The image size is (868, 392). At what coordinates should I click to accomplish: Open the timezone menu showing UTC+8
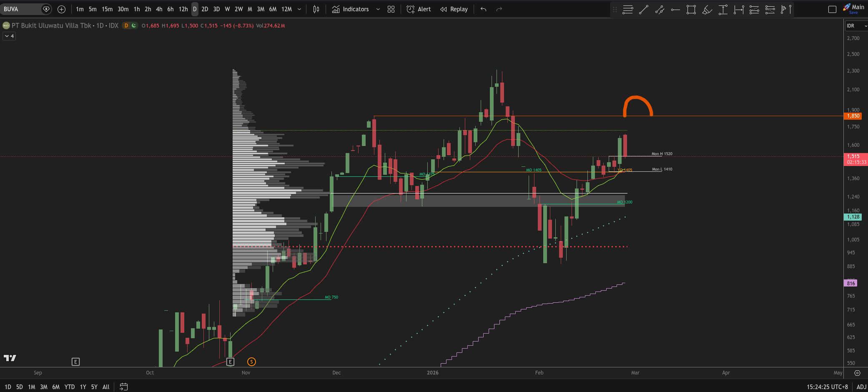(827, 387)
